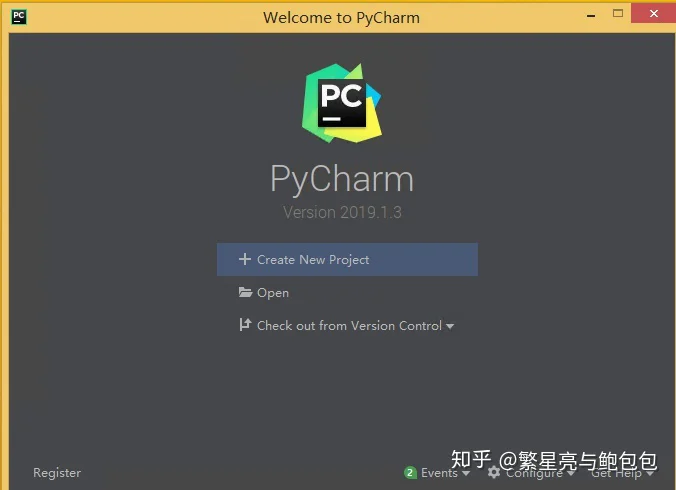Click the plus icon beside Create New Project
676x490 pixels.
click(244, 259)
